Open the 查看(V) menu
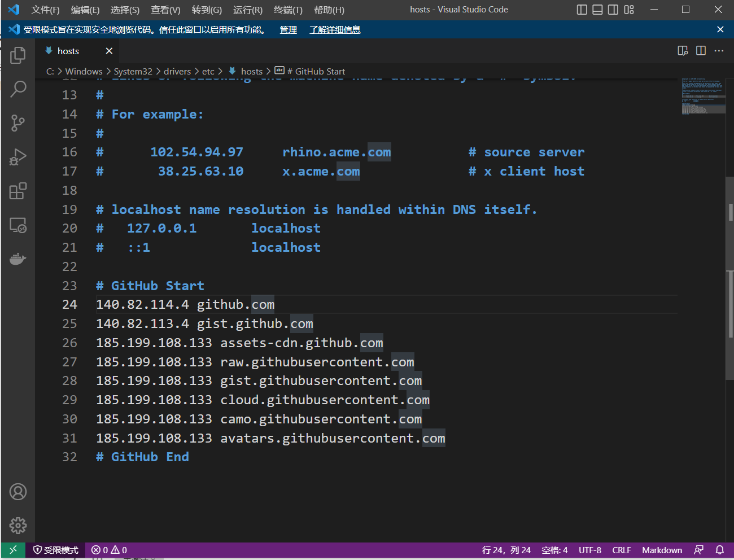Screen dimensions: 734x560 pyautogui.click(x=165, y=10)
